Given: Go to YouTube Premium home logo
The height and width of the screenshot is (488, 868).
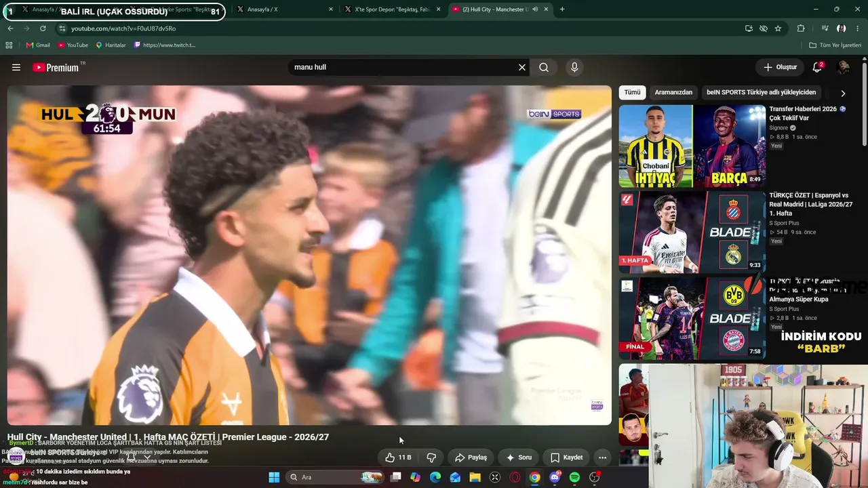Looking at the screenshot, I should click(x=56, y=67).
